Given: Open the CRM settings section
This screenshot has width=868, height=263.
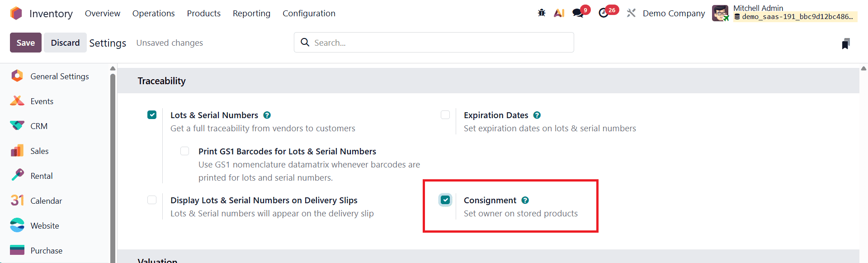Looking at the screenshot, I should pos(38,125).
